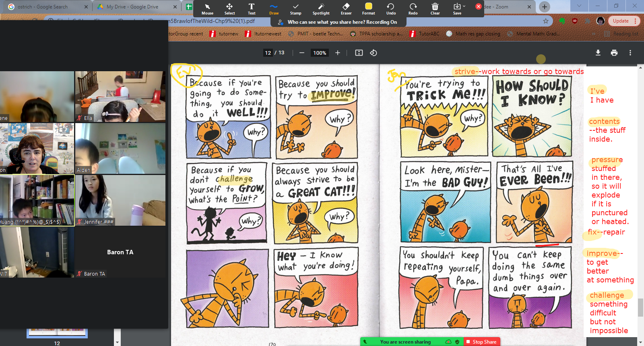Save annotations from Zoom toolbar
This screenshot has width=644, height=346.
tap(457, 9)
